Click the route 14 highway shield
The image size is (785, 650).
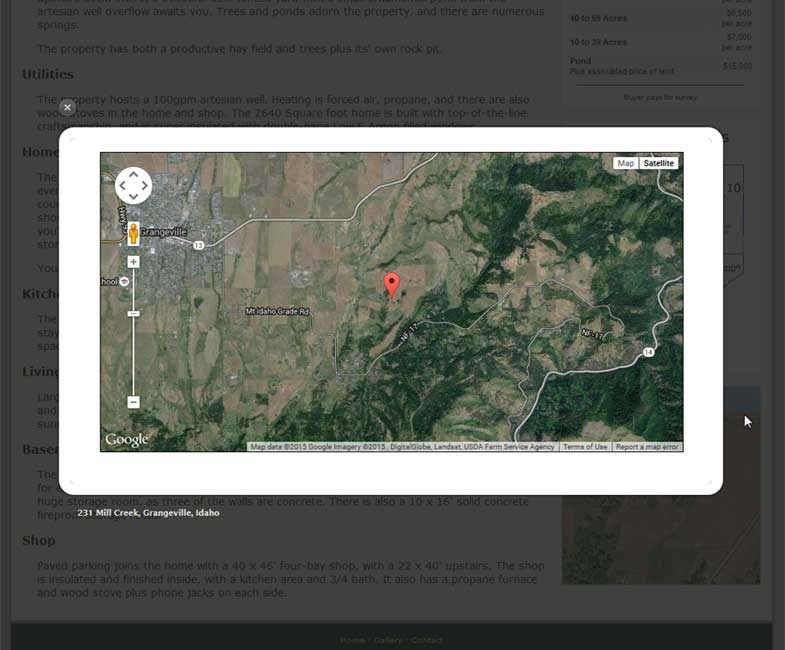click(648, 352)
